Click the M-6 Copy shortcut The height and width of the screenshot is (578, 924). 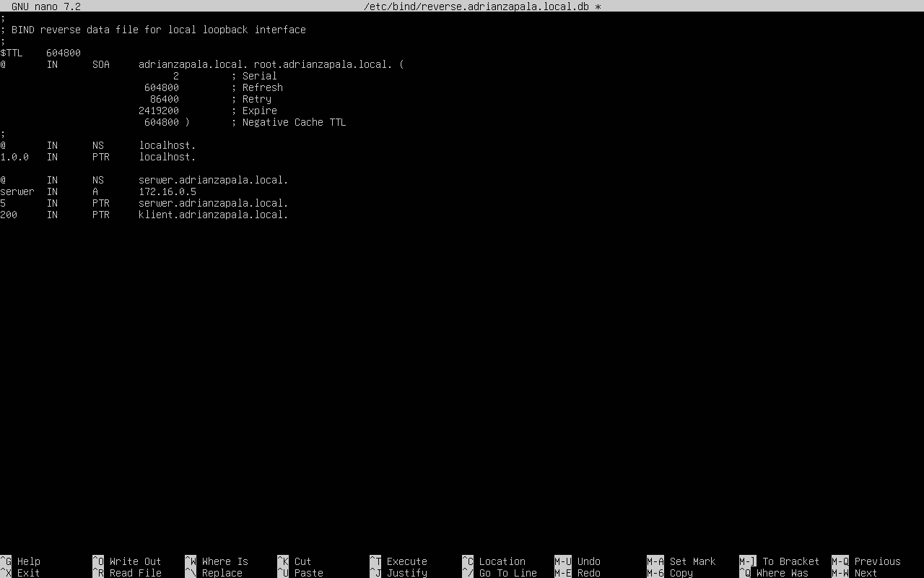tap(669, 573)
